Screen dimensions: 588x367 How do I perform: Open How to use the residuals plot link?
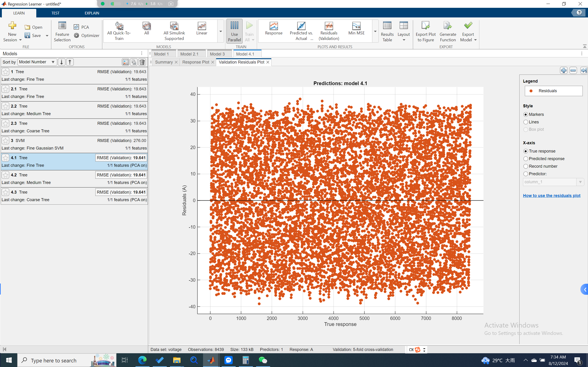click(551, 196)
